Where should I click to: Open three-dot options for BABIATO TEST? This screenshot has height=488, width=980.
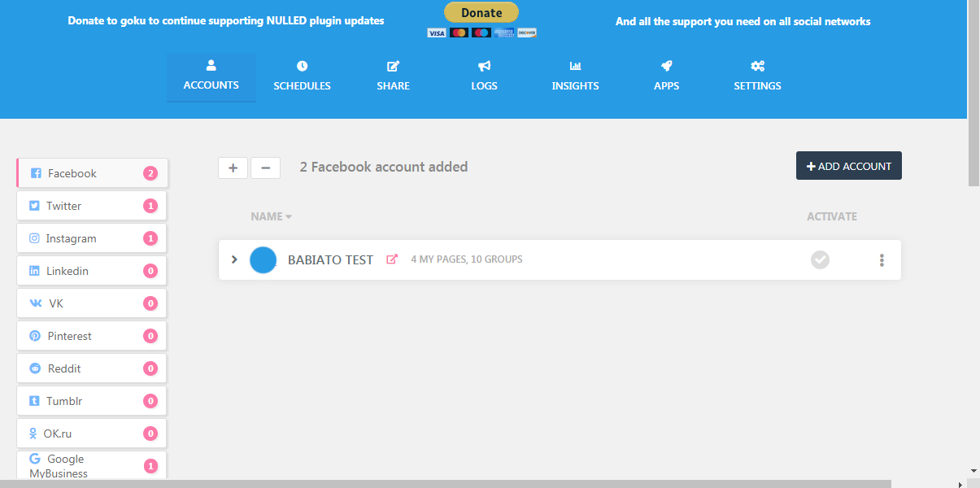pyautogui.click(x=882, y=260)
